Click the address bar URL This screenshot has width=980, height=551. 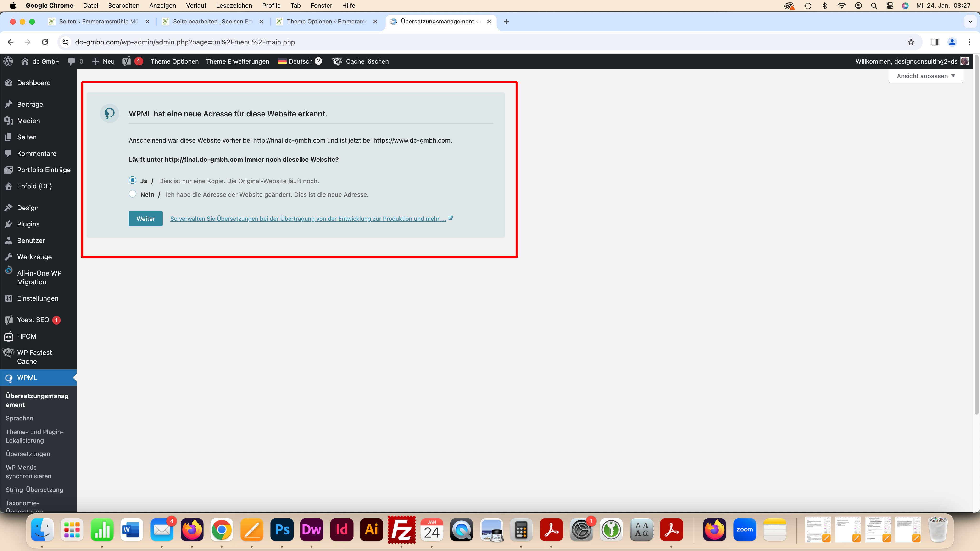tap(185, 42)
